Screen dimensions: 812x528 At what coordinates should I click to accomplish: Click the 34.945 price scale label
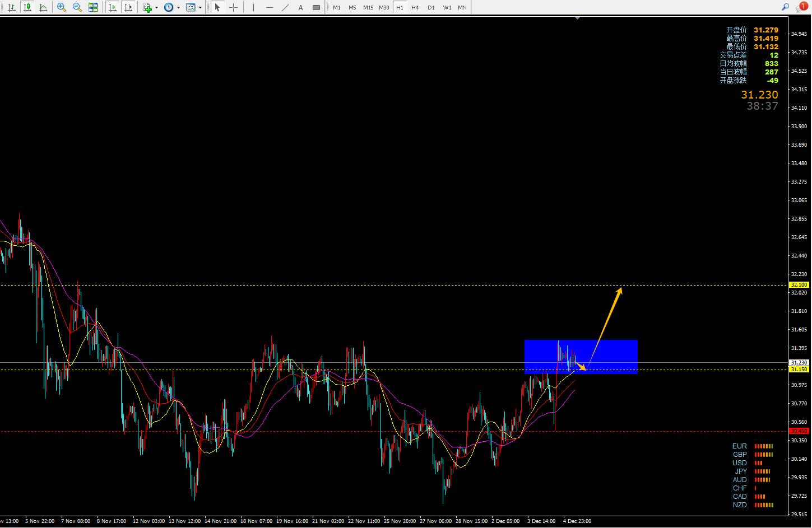click(799, 34)
